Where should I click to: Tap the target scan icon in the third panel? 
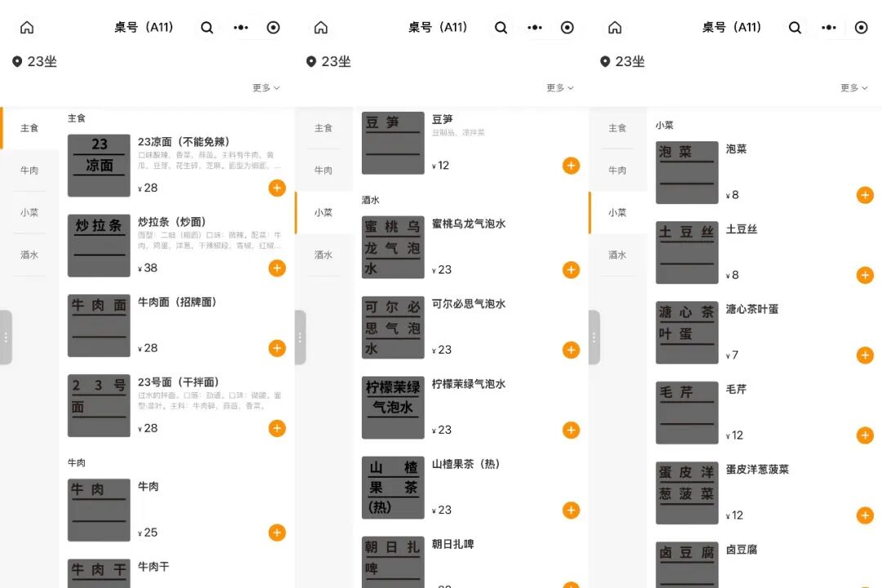[862, 27]
